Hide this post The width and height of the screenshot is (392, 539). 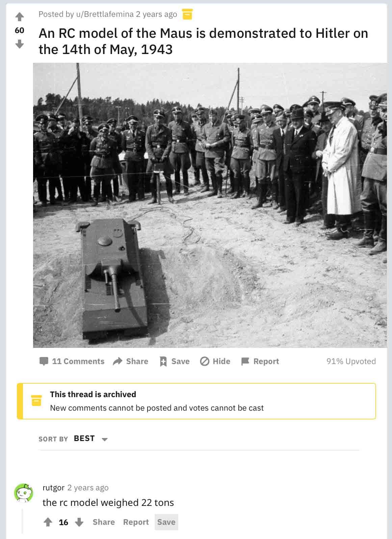(215, 361)
